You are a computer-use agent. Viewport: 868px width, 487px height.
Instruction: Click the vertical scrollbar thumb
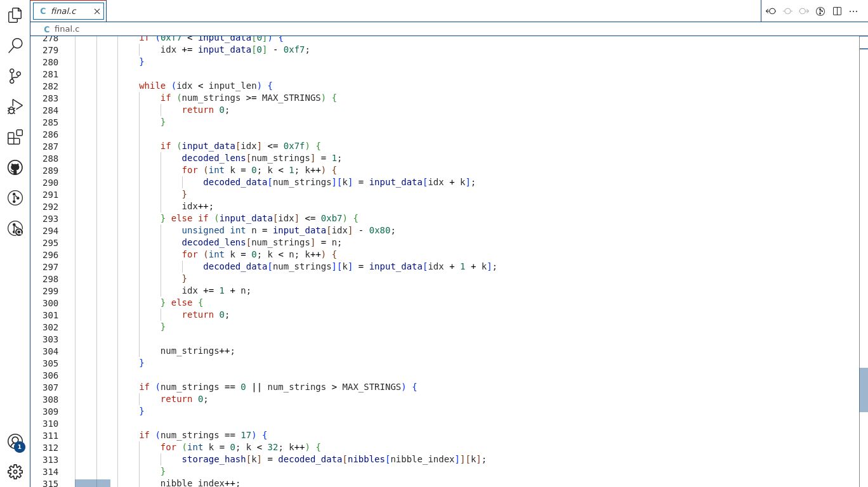[x=864, y=390]
